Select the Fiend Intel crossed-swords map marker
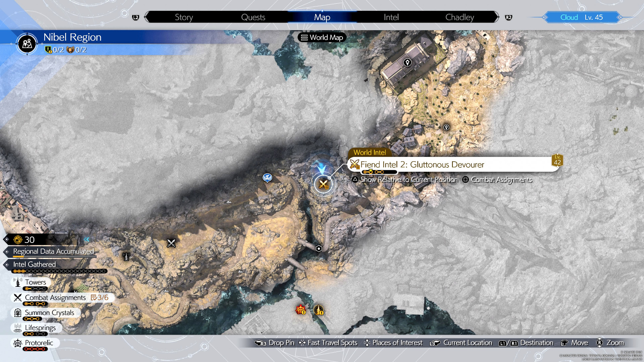This screenshot has height=362, width=644. (323, 185)
